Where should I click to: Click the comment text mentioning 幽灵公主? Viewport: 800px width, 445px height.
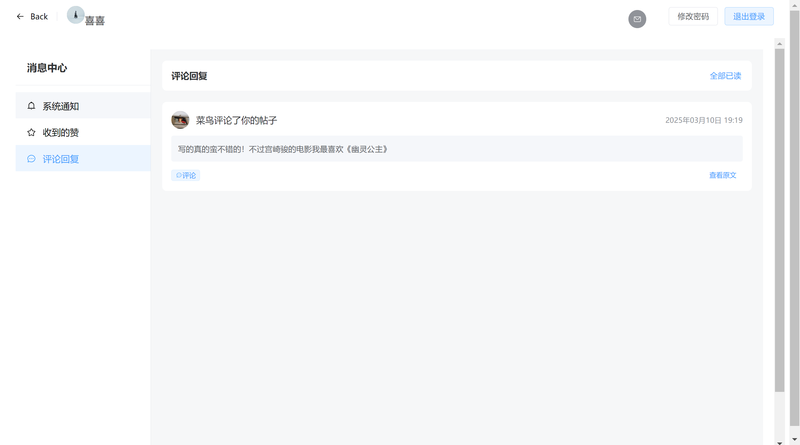click(x=283, y=149)
